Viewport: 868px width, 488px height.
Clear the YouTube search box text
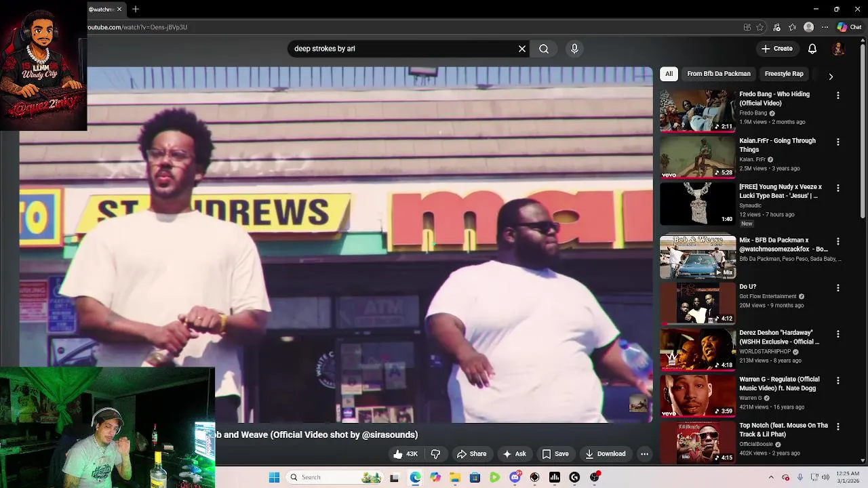point(522,49)
